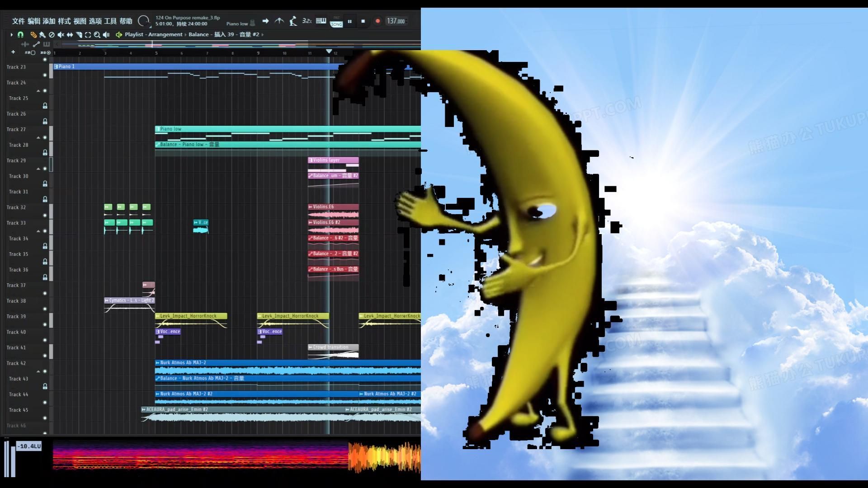Click the Playlist breadcrumb label

pyautogui.click(x=134, y=34)
